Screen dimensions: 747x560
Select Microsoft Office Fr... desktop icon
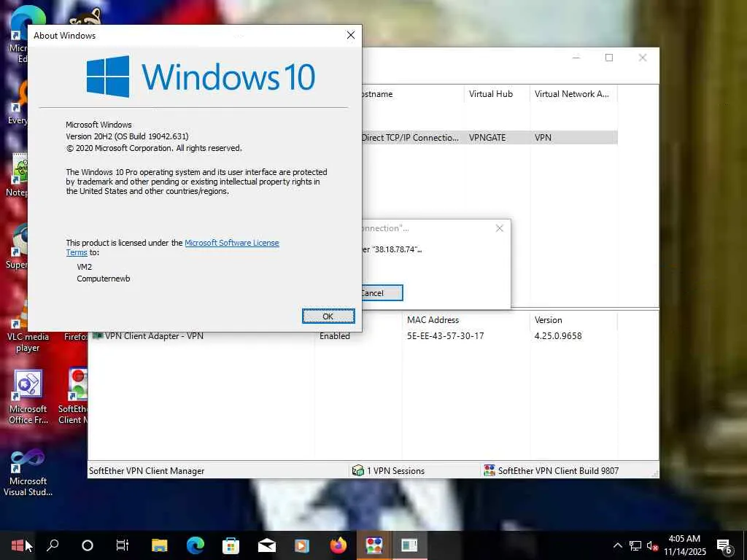pyautogui.click(x=28, y=397)
